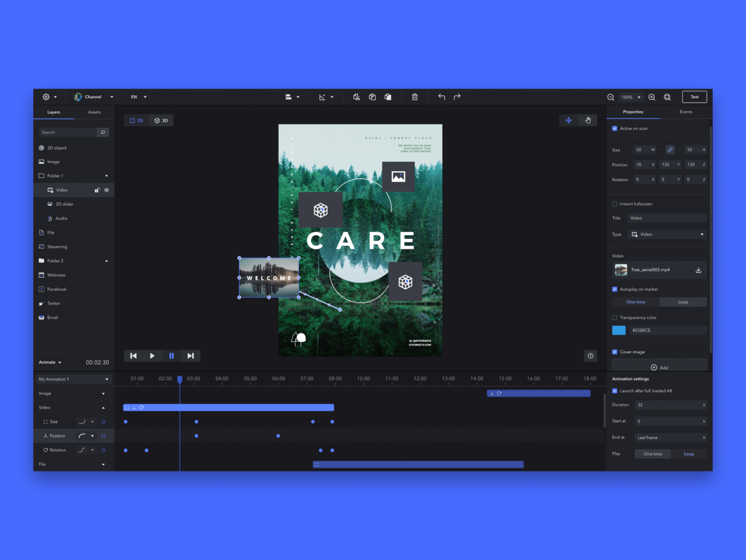Viewport: 746px width, 560px height.
Task: Switch canvas to 2D mode
Action: [x=137, y=120]
